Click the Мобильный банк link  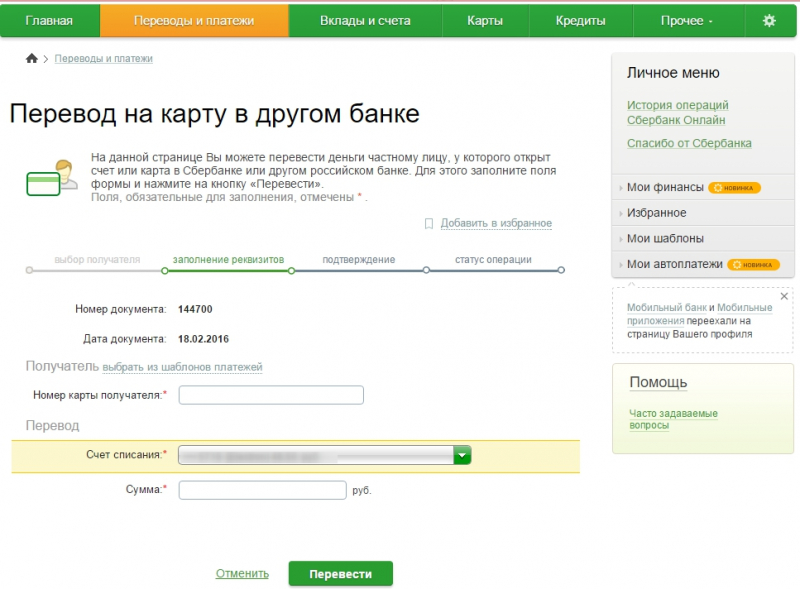[x=667, y=307]
